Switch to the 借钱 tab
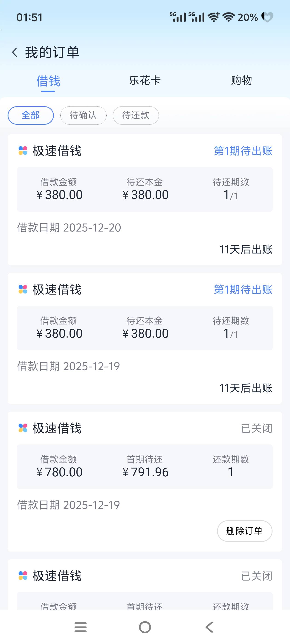Viewport: 290px width, 644px height. (x=48, y=81)
